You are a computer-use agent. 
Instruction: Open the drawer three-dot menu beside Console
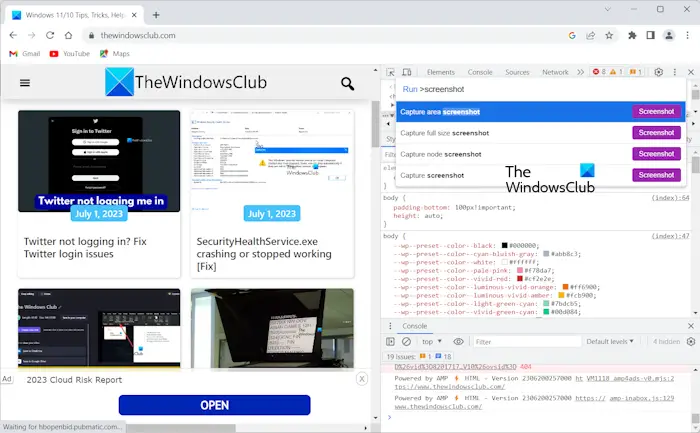click(390, 326)
